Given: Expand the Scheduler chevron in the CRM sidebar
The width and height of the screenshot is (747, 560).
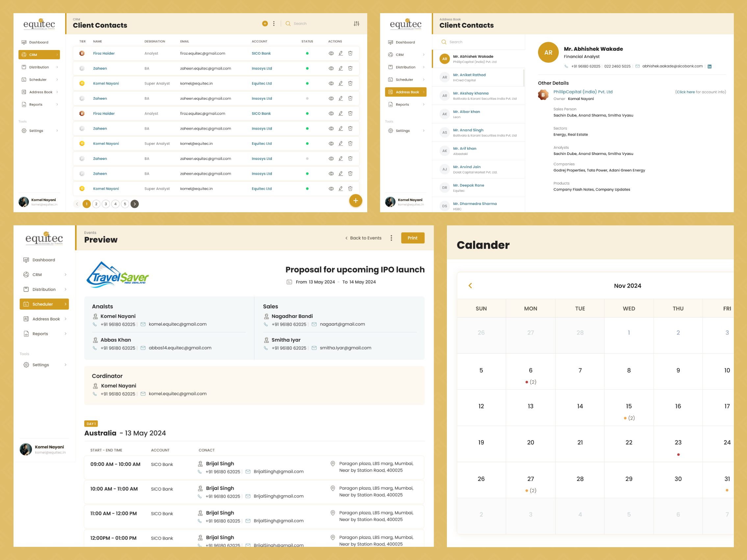Looking at the screenshot, I should click(57, 80).
